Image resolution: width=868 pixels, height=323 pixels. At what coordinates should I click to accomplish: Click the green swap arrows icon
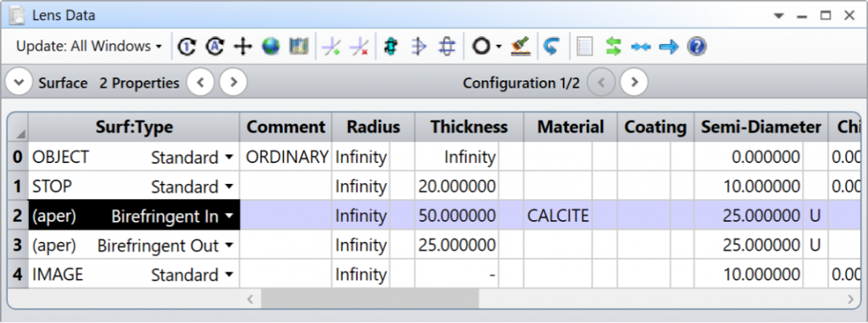pyautogui.click(x=614, y=47)
